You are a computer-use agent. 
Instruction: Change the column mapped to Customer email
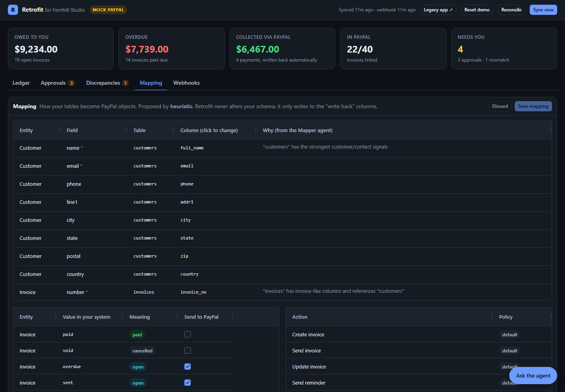pos(187,166)
